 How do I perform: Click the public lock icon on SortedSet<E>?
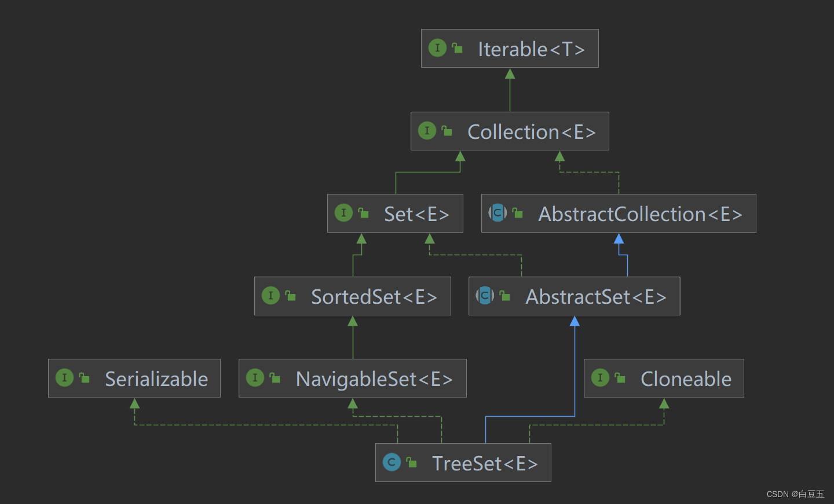[290, 296]
